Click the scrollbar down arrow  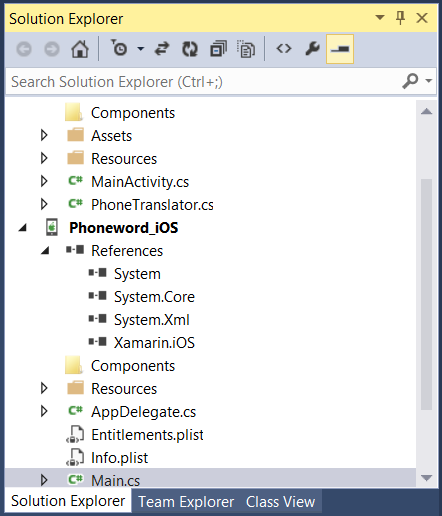(426, 478)
